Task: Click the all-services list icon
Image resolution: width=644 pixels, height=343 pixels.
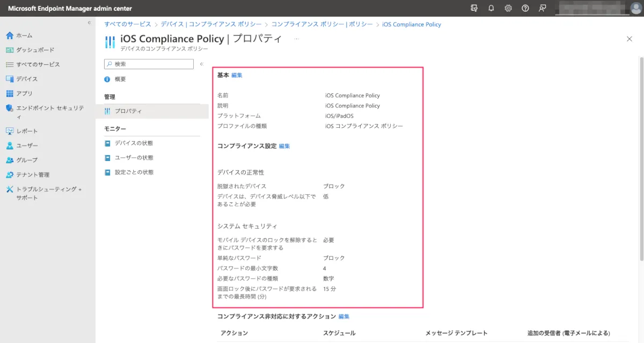Action: click(x=9, y=64)
